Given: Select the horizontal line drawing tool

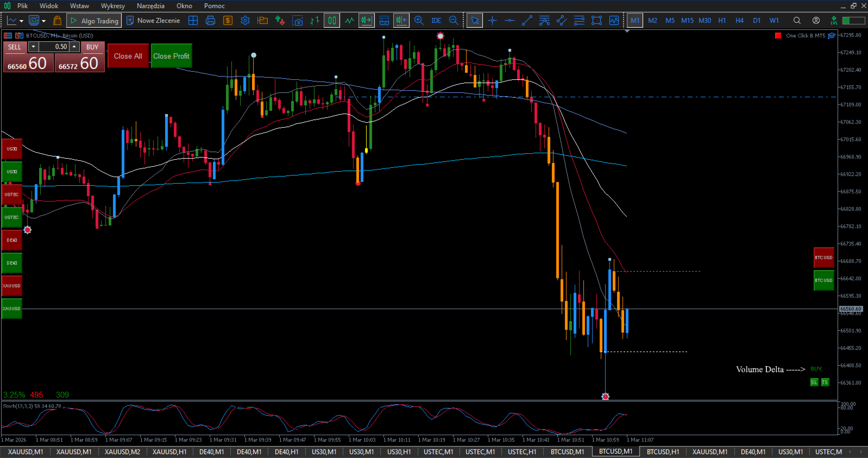Looking at the screenshot, I should tap(510, 21).
